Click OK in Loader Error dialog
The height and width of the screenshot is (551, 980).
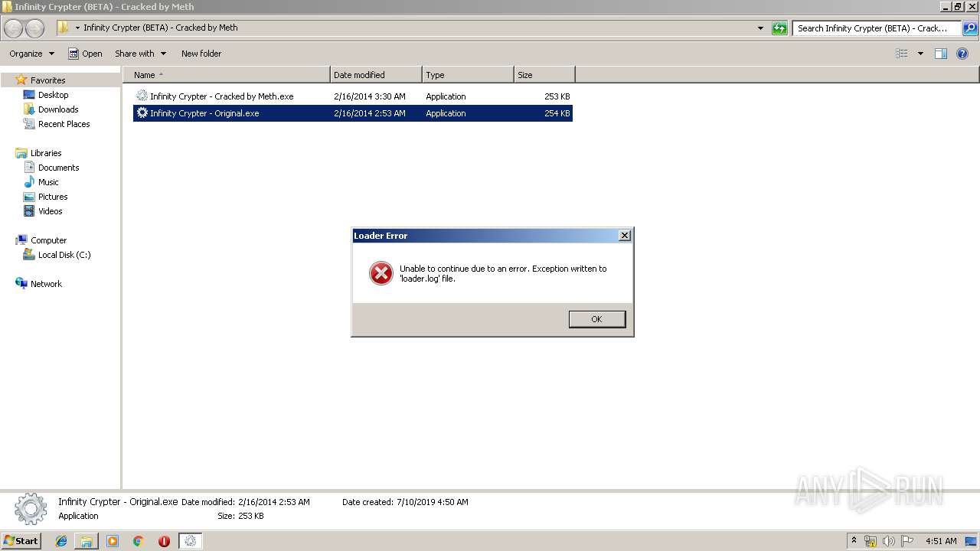596,319
